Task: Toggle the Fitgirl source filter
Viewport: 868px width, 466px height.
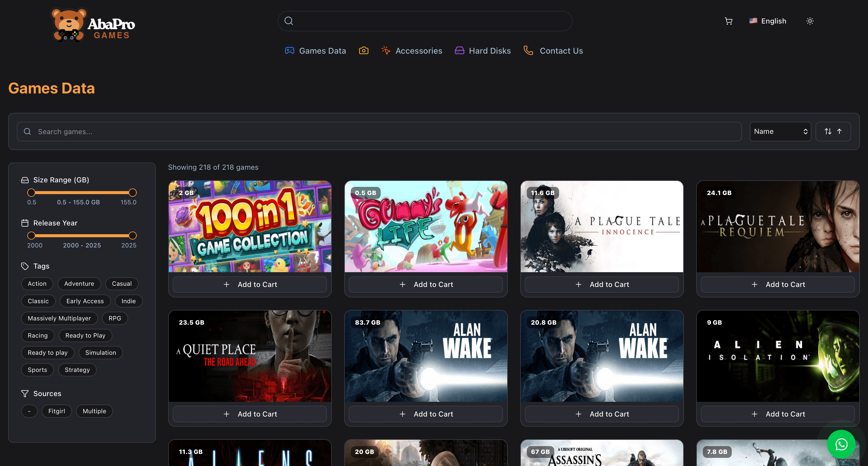Action: [57, 411]
